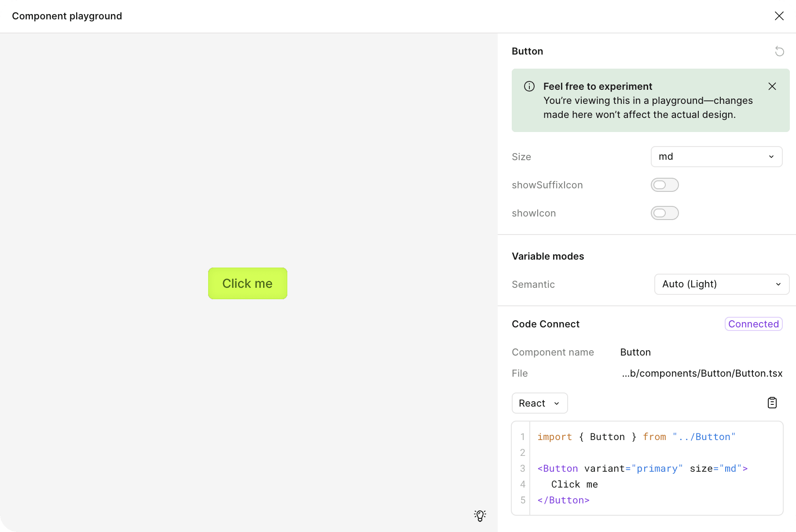Image resolution: width=796 pixels, height=532 pixels.
Task: Click the Component playground title
Action: [67, 16]
